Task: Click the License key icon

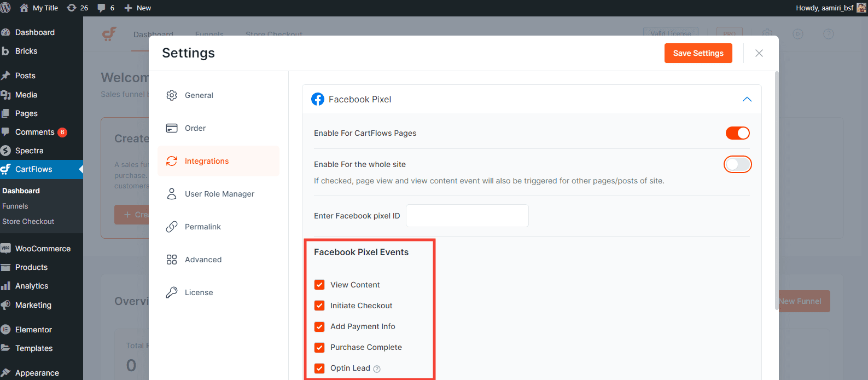Action: tap(172, 292)
